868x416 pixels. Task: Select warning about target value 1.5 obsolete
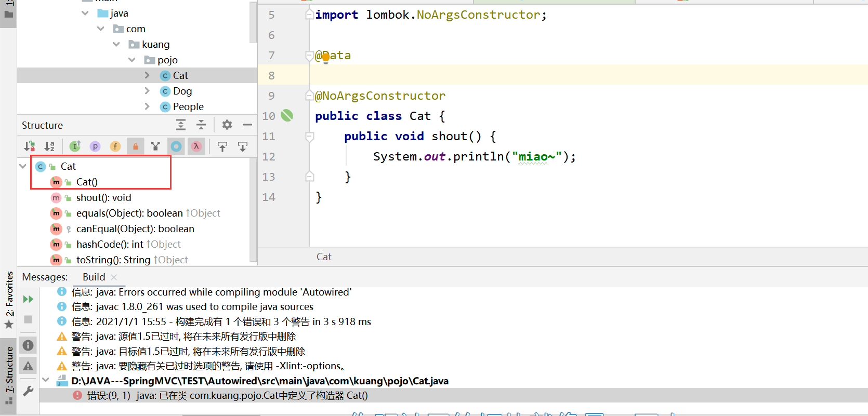pos(188,351)
